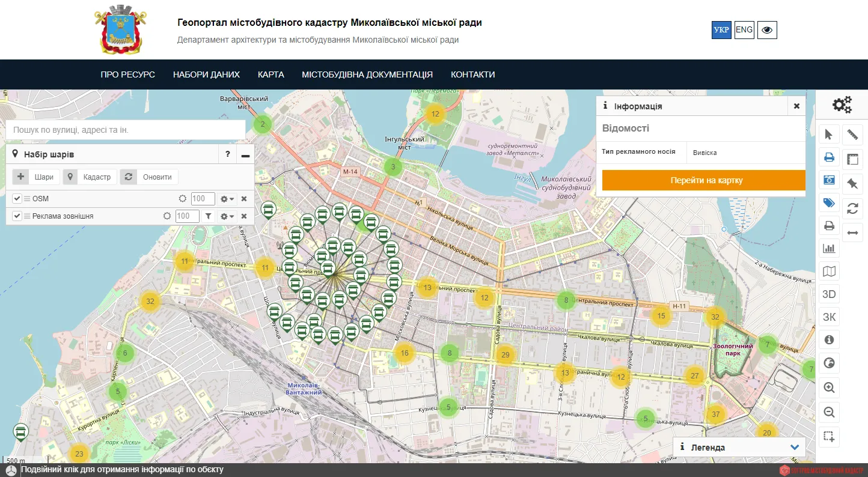868x477 pixels.
Task: Click the filter funnel for Реклама зовнішня
Action: click(x=208, y=216)
